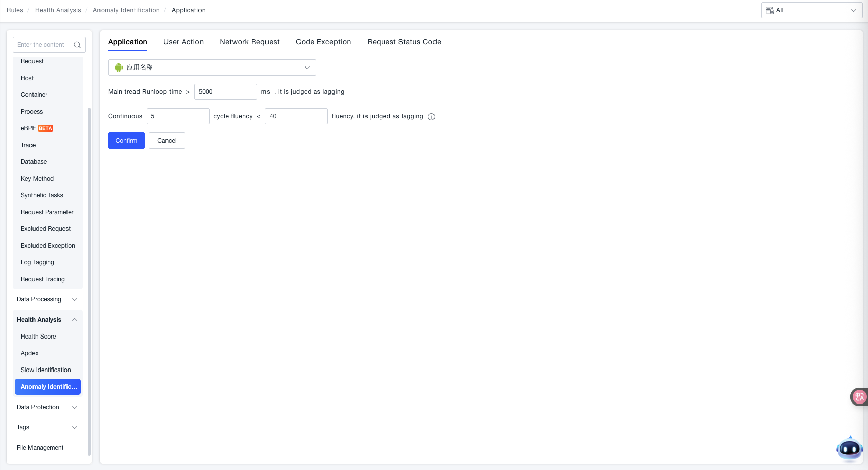Click the Main thread Runloop time input
The height and width of the screenshot is (470, 868).
pyautogui.click(x=225, y=92)
